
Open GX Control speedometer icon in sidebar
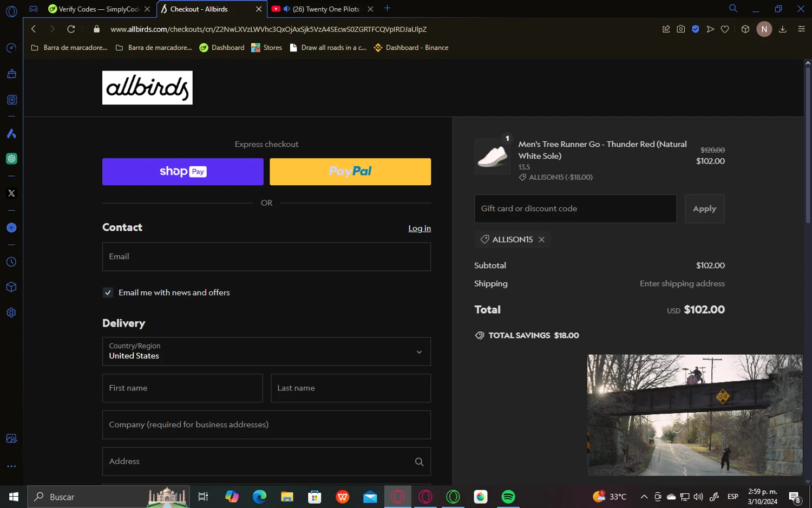pyautogui.click(x=11, y=48)
